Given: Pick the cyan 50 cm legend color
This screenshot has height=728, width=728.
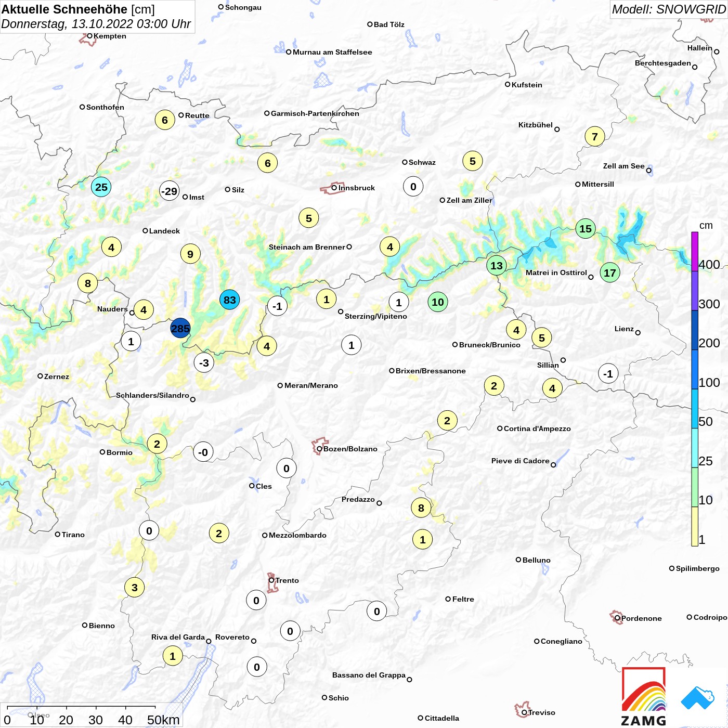Looking at the screenshot, I should [x=694, y=409].
